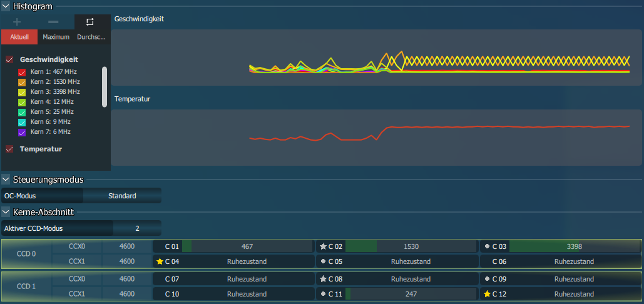Collapse the Kerne-Abschnitt section
Image resolution: width=644 pixels, height=304 pixels.
(6, 212)
